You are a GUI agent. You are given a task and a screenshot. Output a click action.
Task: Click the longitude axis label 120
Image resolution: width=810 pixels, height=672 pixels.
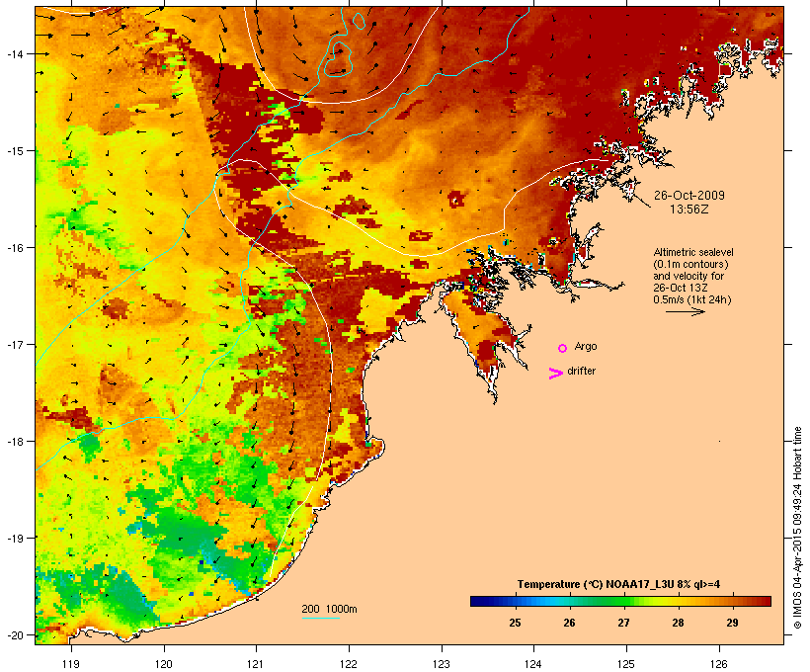point(164,664)
